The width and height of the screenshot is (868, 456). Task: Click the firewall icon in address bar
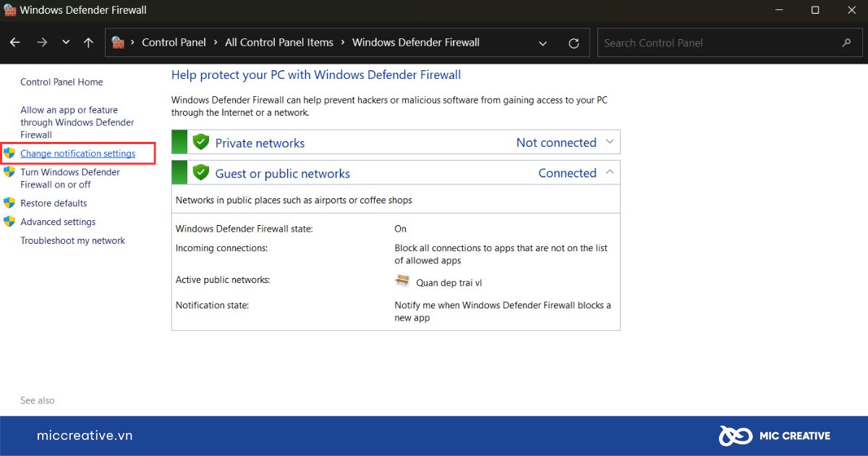pos(118,42)
